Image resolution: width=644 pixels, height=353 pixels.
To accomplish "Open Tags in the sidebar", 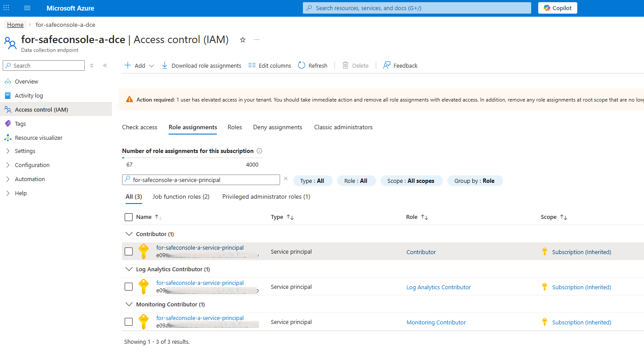I will [x=20, y=124].
